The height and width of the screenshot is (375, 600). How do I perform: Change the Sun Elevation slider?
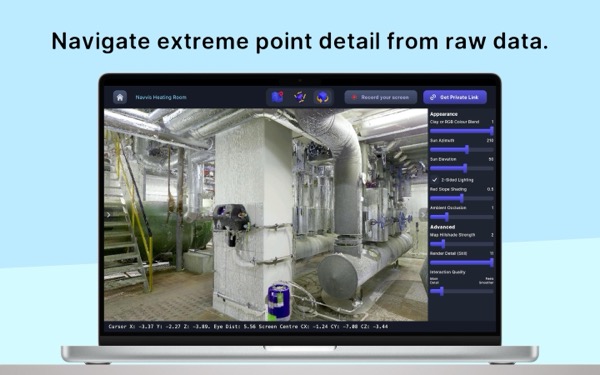pos(461,168)
